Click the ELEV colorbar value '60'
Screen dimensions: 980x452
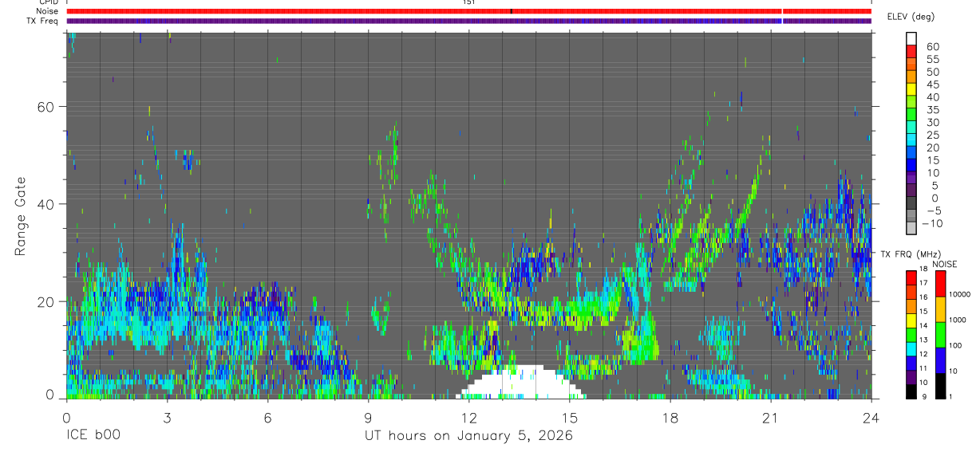point(933,46)
